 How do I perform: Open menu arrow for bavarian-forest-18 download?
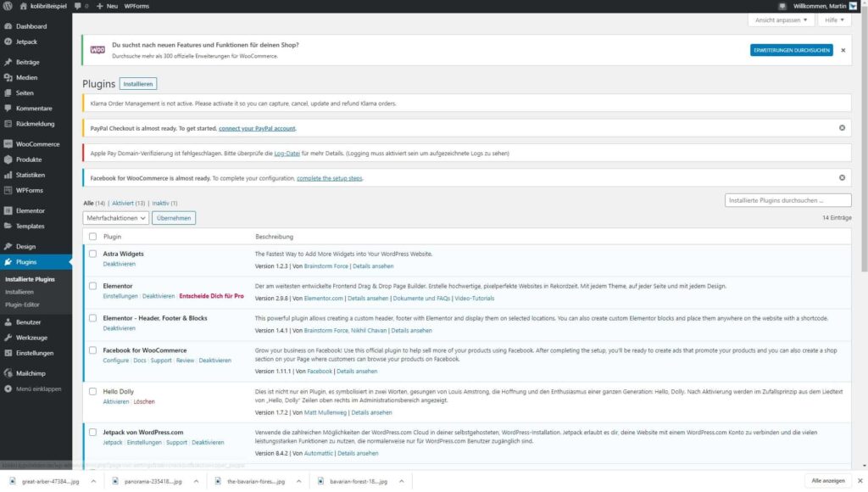click(x=401, y=482)
